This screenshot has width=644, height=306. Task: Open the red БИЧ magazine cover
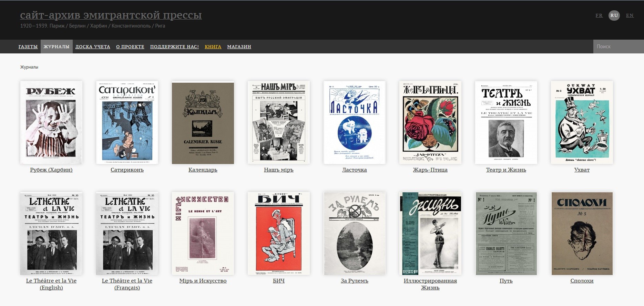278,233
